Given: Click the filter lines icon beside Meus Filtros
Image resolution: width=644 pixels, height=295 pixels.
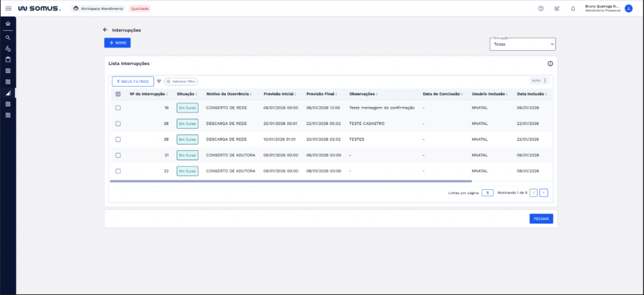Looking at the screenshot, I should pos(159,81).
